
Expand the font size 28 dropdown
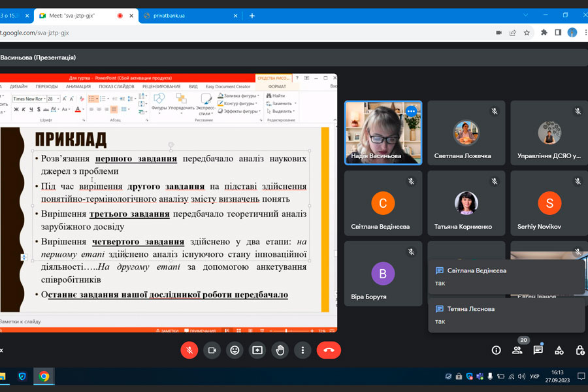[58, 99]
